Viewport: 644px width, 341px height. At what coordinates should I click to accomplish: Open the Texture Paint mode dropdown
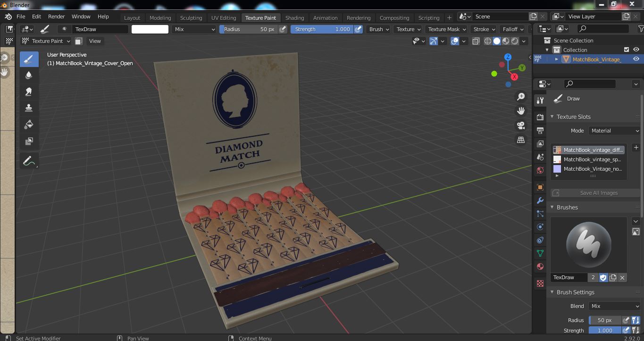(46, 41)
